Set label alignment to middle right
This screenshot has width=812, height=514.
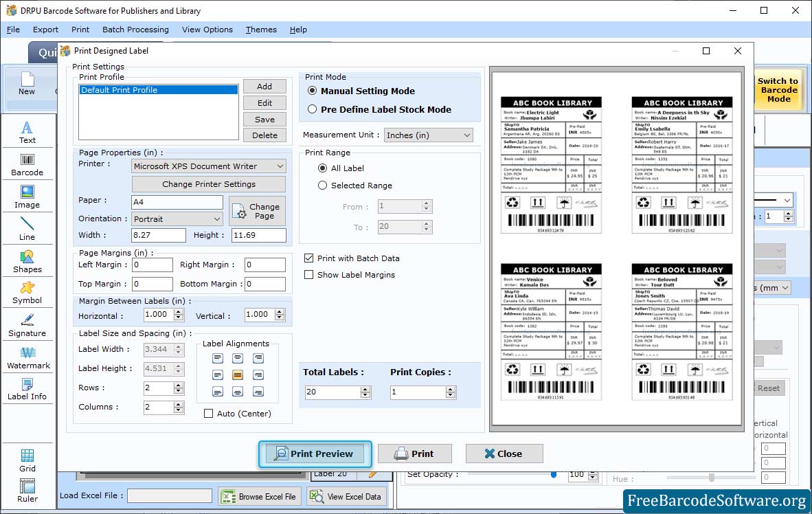pos(258,375)
